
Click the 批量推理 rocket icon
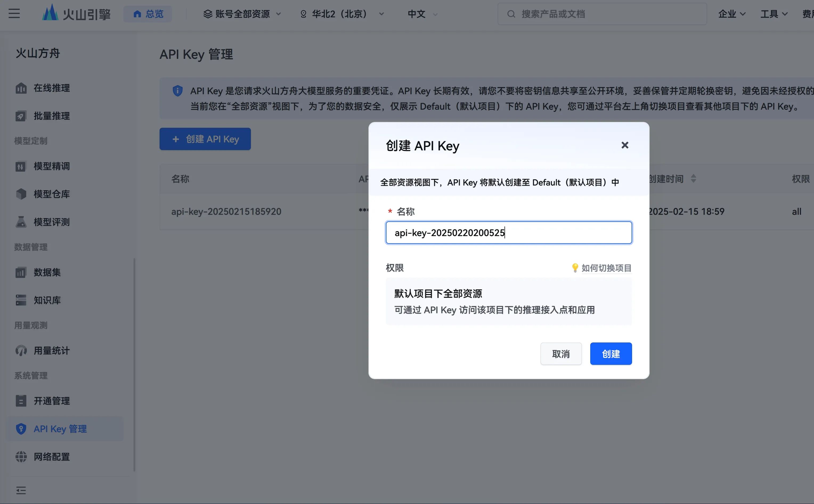[21, 116]
